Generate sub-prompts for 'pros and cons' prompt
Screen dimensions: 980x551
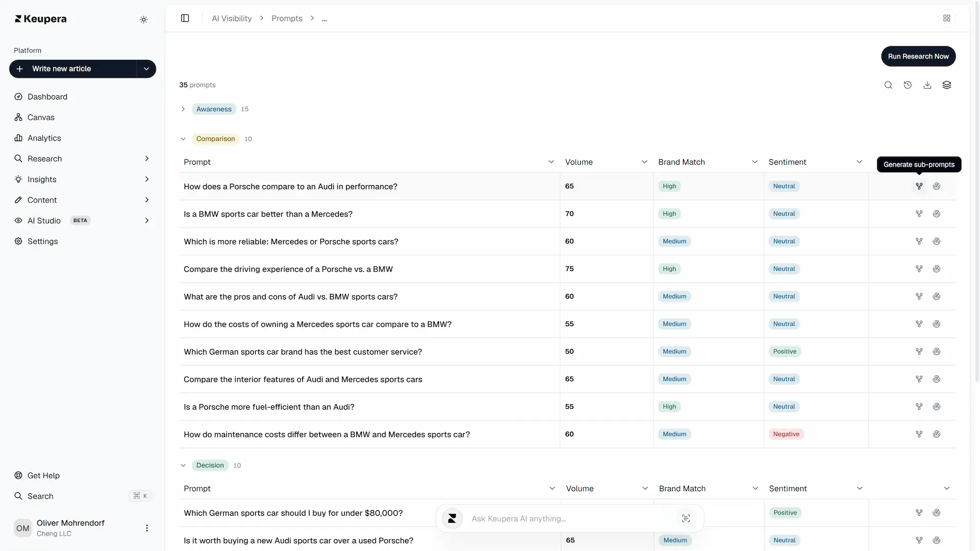pos(919,296)
